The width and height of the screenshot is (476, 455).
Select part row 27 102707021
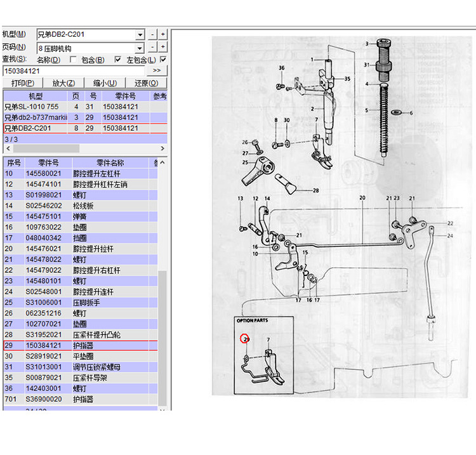(x=81, y=324)
